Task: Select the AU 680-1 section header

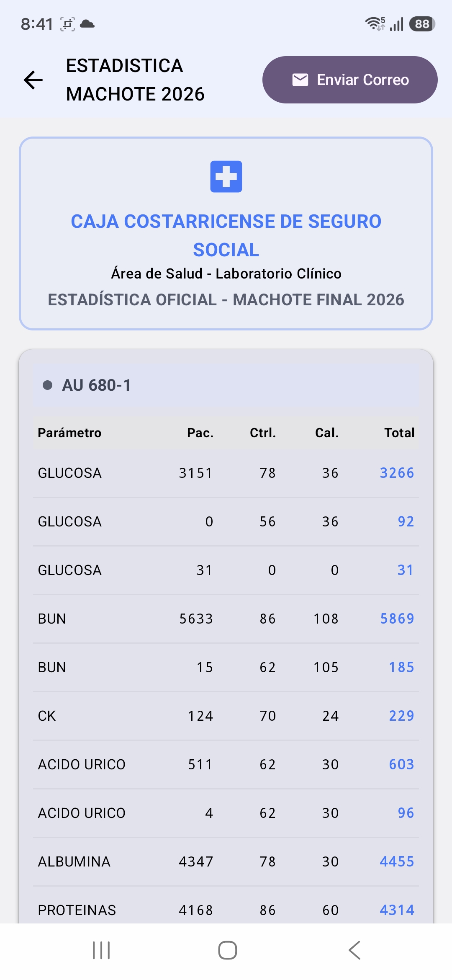Action: pos(226,385)
